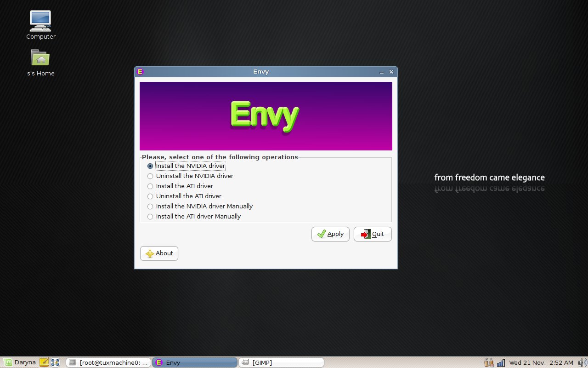This screenshot has height=368, width=588.
Task: Choose Install the ATI driver radio
Action: point(180,186)
